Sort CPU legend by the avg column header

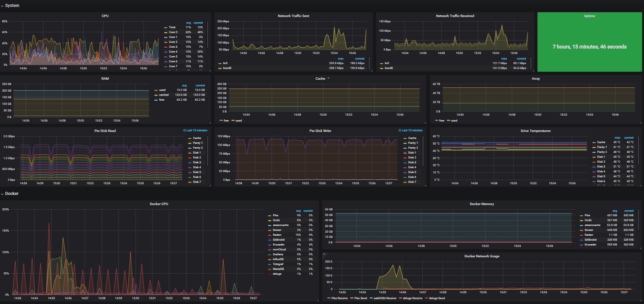coord(189,23)
